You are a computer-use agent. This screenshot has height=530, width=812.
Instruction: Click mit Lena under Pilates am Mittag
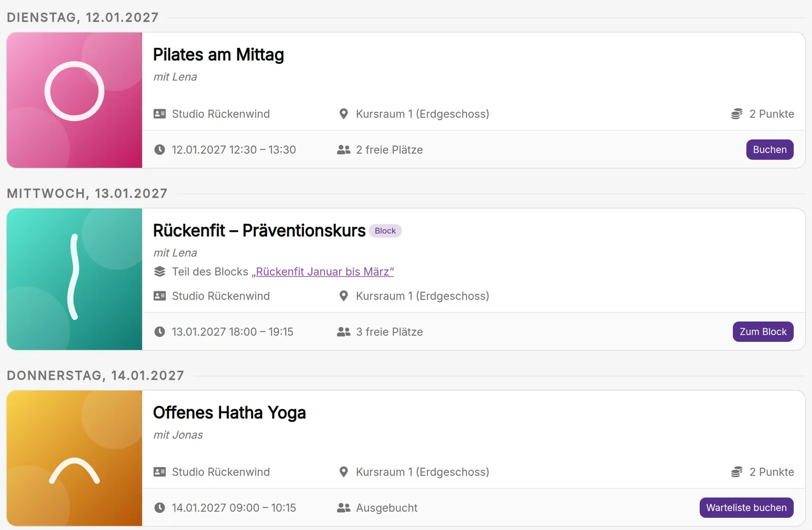[x=175, y=77]
